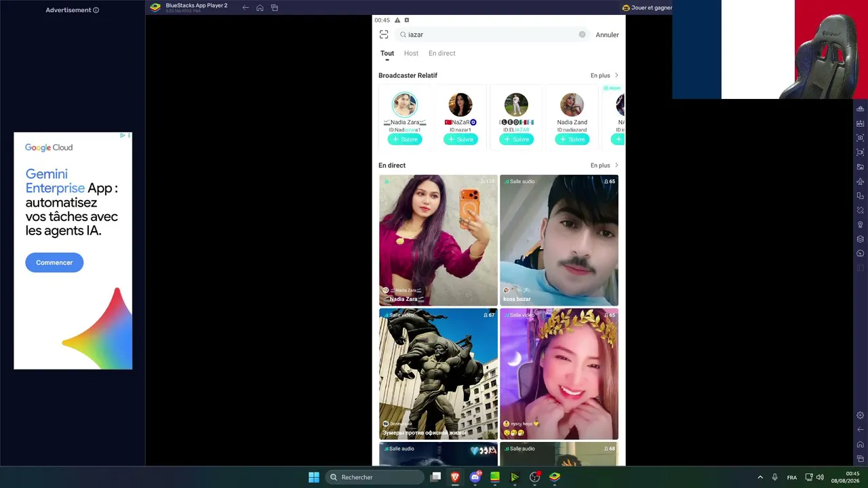
Task: Open the AdChoices icon on the Google Cloud ad
Action: click(123, 136)
